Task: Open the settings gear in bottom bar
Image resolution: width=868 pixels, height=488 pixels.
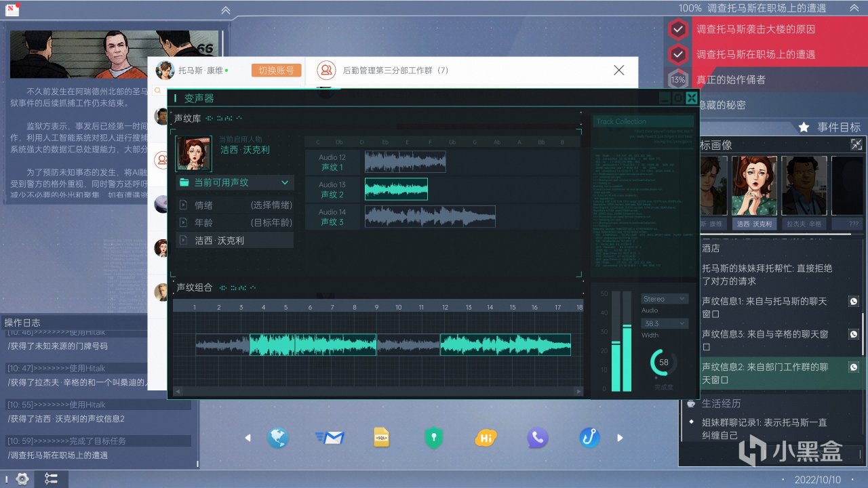Action: (x=22, y=479)
